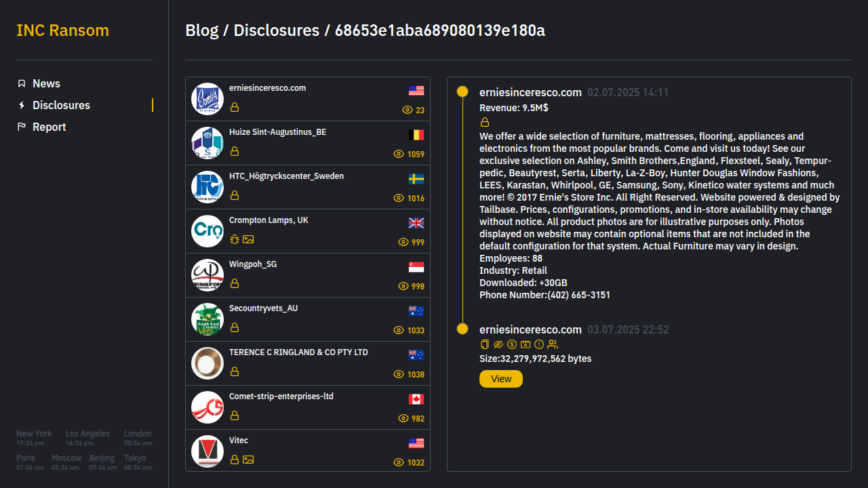Click the eye views icon showing 999
This screenshot has width=868, height=488.
point(403,242)
